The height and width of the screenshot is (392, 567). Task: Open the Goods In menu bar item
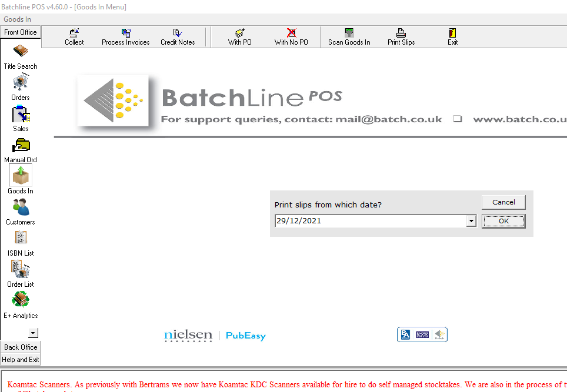[x=18, y=19]
